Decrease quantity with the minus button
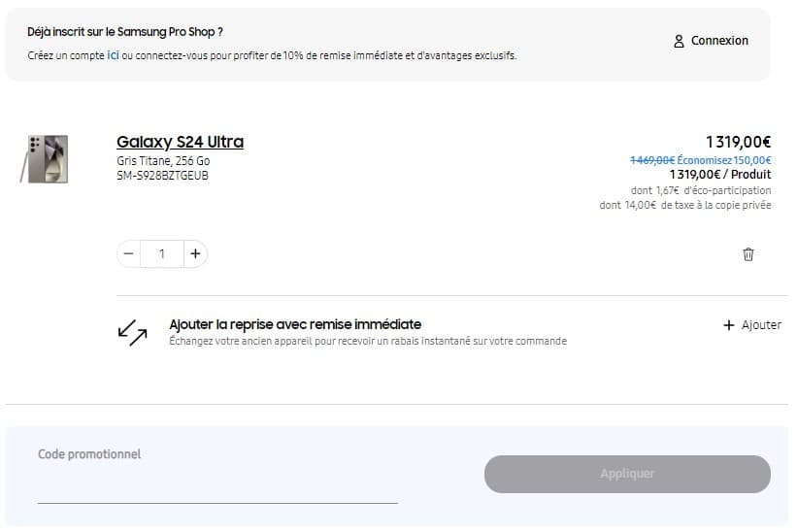Image resolution: width=797 pixels, height=532 pixels. coord(129,253)
